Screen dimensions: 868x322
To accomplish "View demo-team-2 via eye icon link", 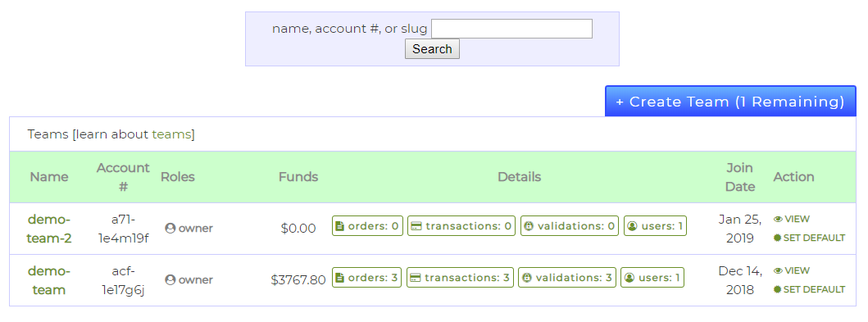I will 792,219.
